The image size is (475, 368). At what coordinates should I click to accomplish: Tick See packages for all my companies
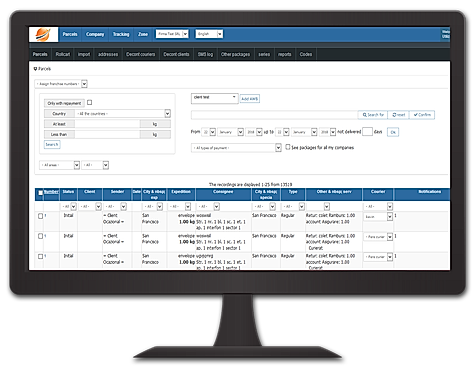tap(288, 147)
